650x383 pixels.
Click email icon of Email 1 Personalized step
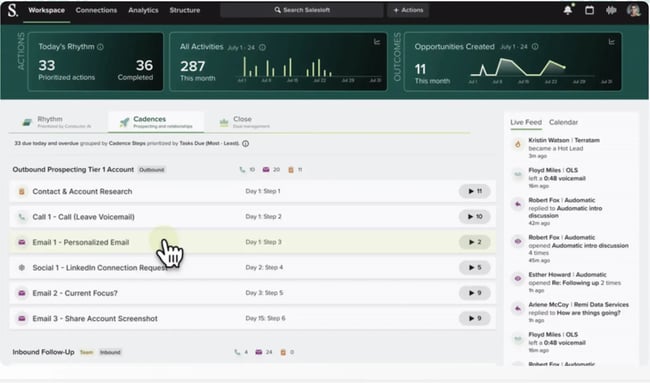tap(22, 242)
